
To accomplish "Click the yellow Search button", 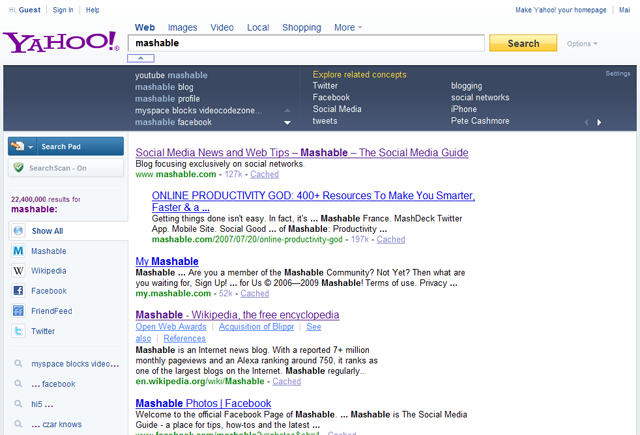I will point(523,43).
